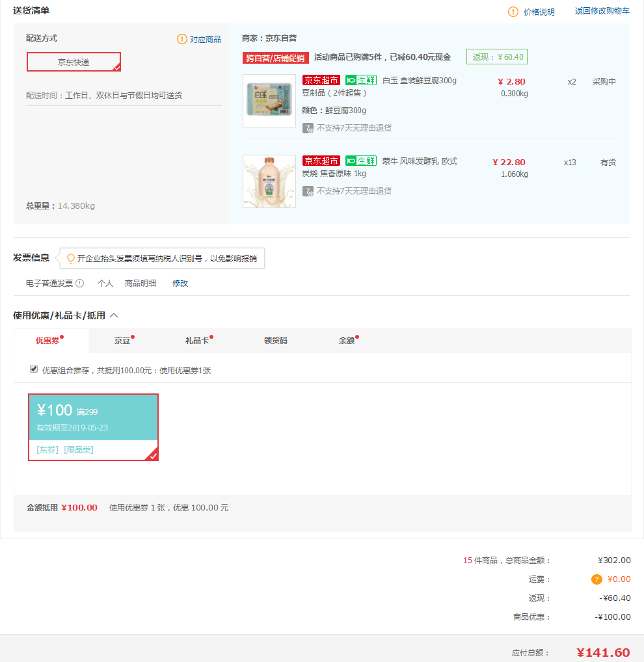Switch to the 余额 tab
The image size is (644, 662).
pyautogui.click(x=348, y=340)
